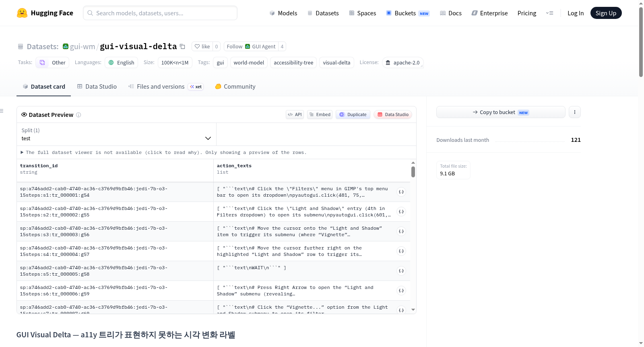Click the "GUI Visual Delta" heading
644x347 pixels.
126,335
